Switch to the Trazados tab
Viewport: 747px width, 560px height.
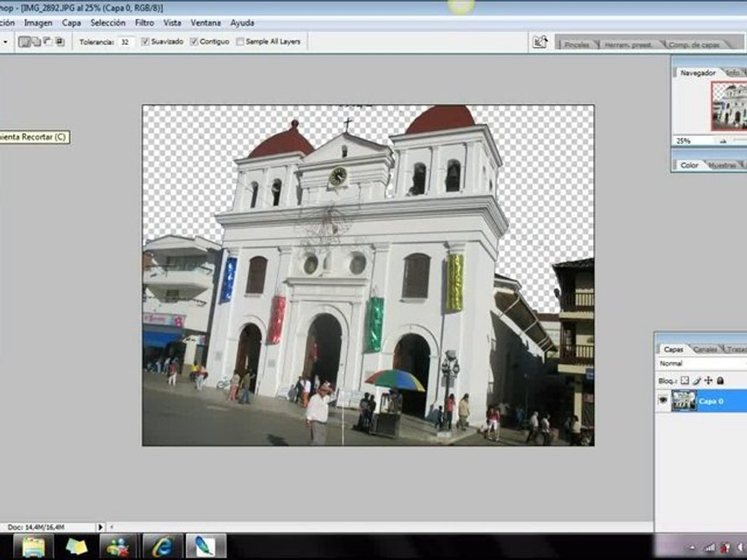(x=736, y=349)
